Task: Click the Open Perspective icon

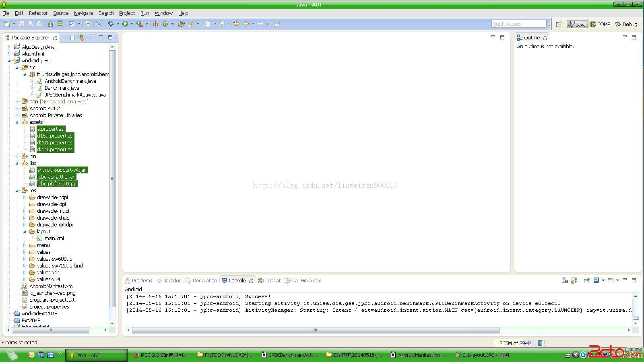Action: [x=559, y=24]
